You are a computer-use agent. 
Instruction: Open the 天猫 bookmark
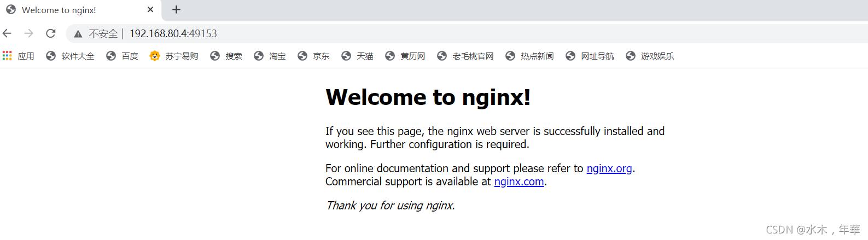pyautogui.click(x=357, y=56)
